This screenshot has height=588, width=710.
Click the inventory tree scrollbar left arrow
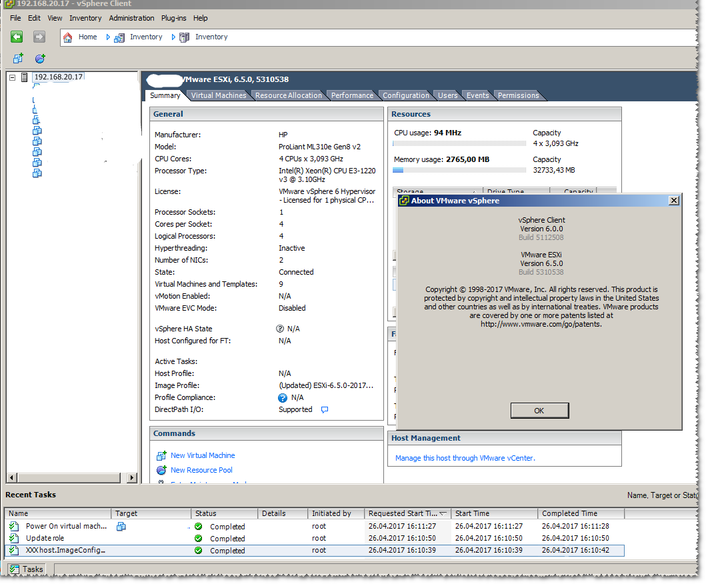[12, 477]
